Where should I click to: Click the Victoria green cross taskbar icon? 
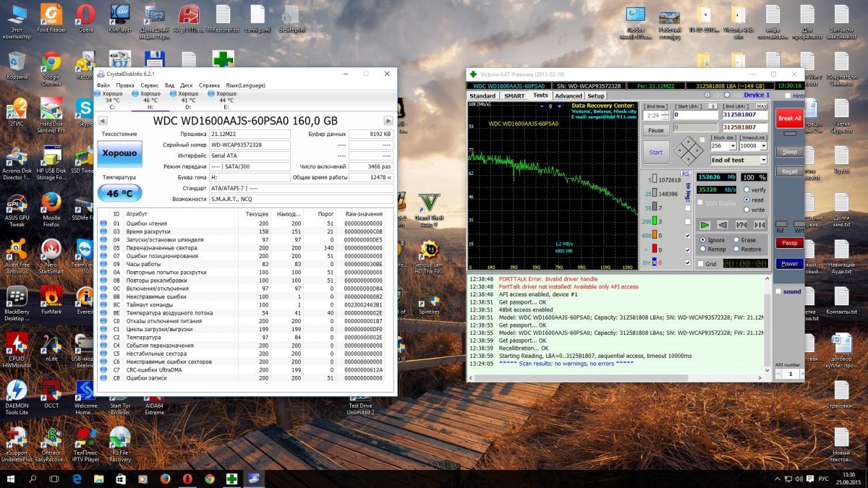[x=231, y=478]
